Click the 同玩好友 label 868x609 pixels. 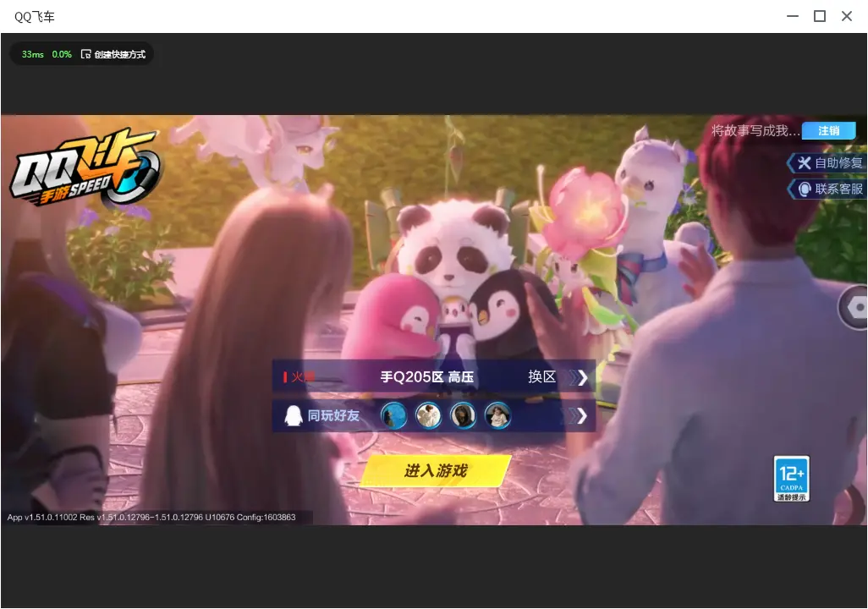click(x=333, y=416)
